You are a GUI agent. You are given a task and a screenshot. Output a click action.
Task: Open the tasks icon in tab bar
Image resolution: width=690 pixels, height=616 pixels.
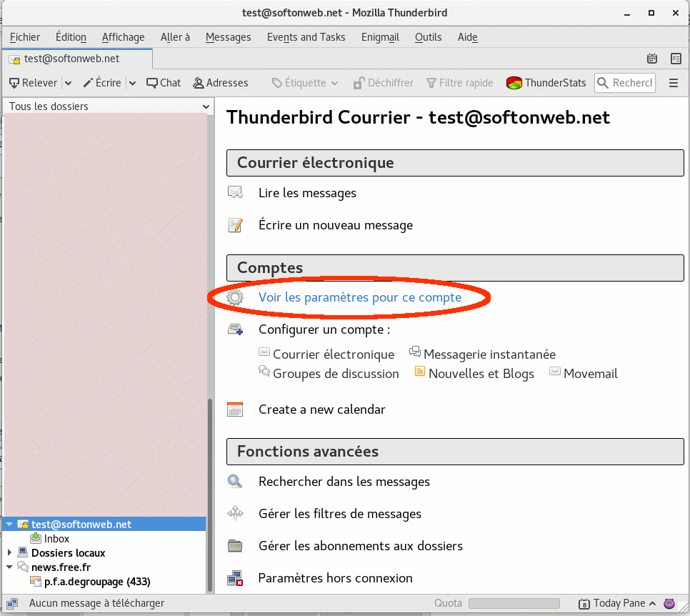click(676, 59)
